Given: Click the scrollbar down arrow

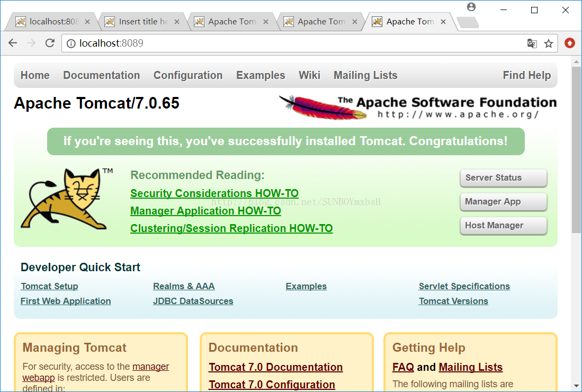Looking at the screenshot, I should [x=576, y=386].
